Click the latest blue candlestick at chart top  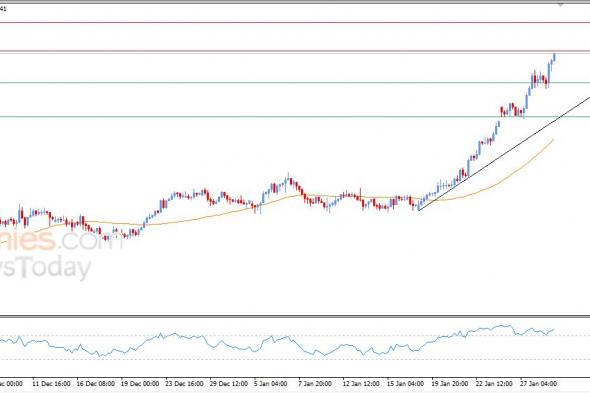[555, 57]
